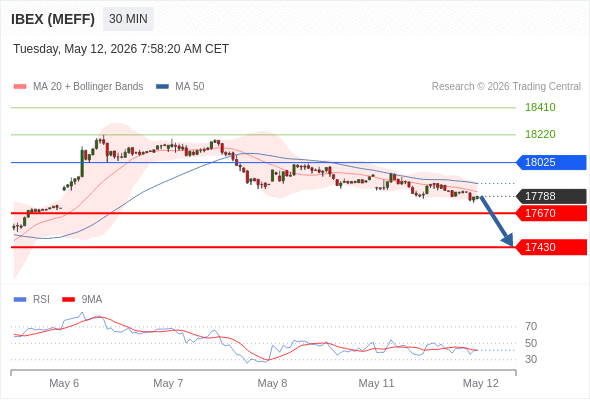590x400 pixels.
Task: Click the 'MA 50' legend label
Action: [x=190, y=87]
